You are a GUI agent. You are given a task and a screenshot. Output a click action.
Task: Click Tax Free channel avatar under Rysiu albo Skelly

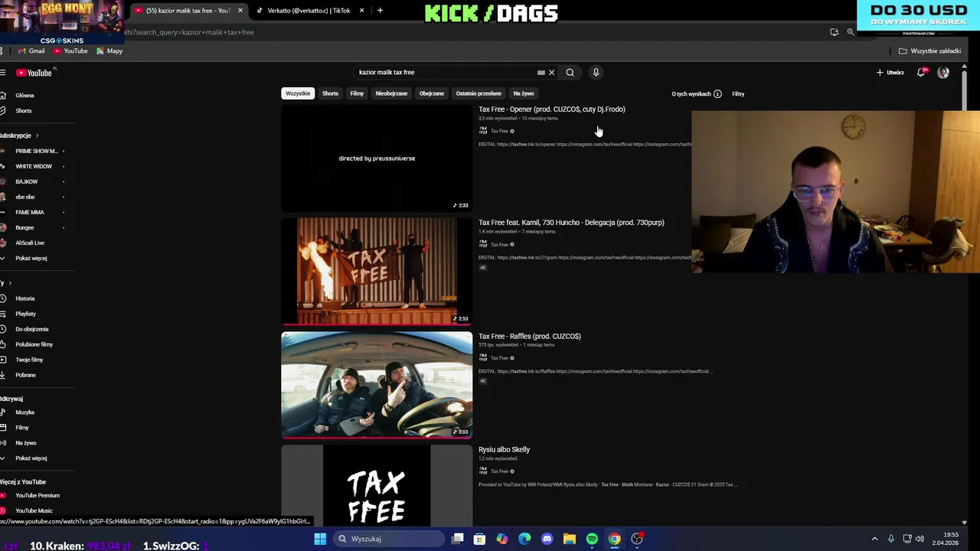[483, 471]
